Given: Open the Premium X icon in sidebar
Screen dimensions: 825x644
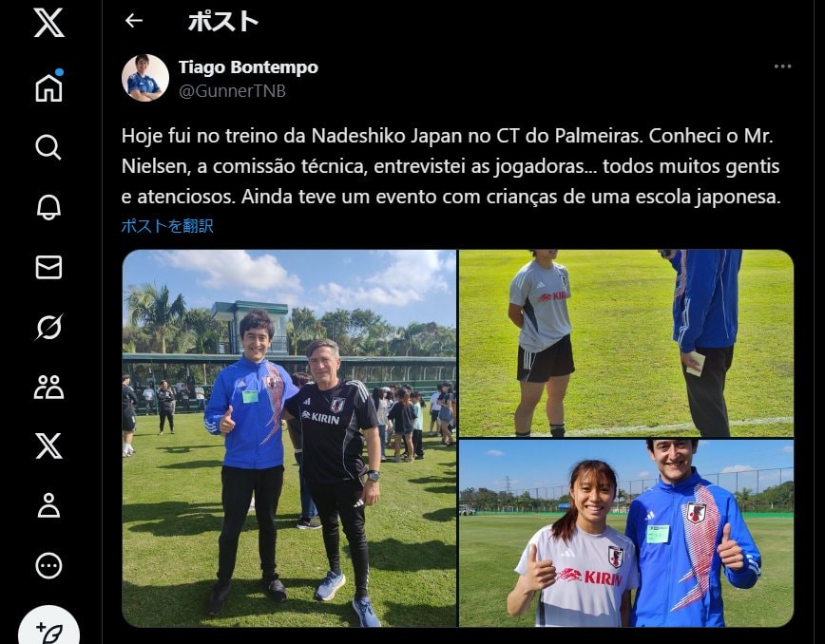Looking at the screenshot, I should coord(48,446).
